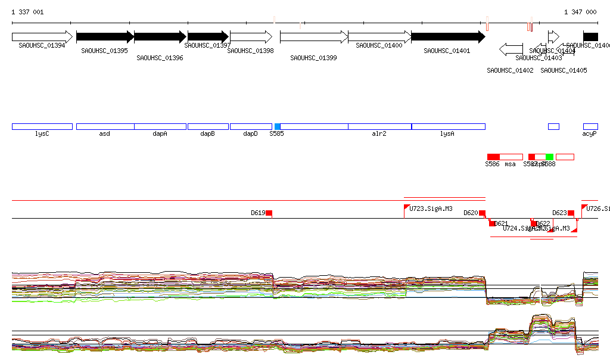Click the leftward SAOUHSC_01402 gene arrow
The height and width of the screenshot is (364, 610).
coord(511,49)
